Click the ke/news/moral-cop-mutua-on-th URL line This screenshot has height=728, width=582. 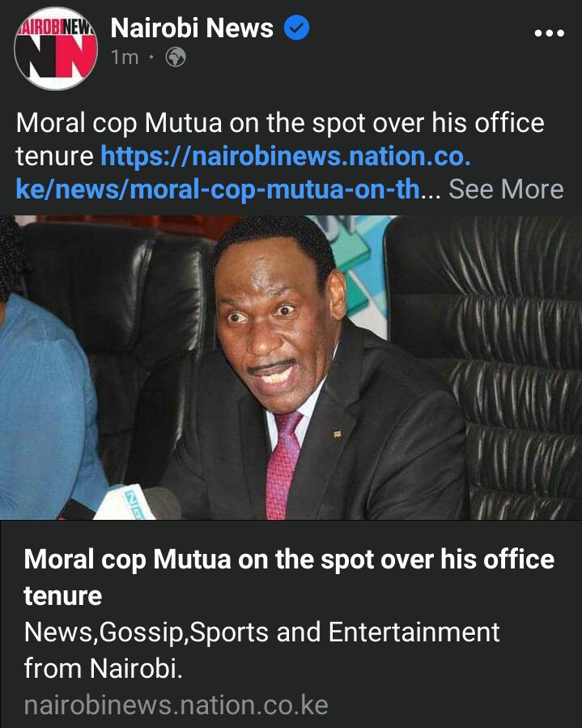pos(218,189)
